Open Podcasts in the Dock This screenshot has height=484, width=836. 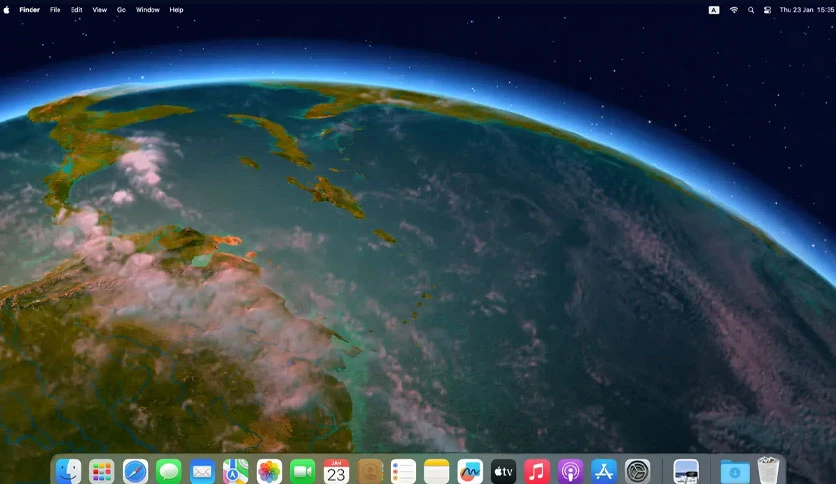pyautogui.click(x=570, y=472)
